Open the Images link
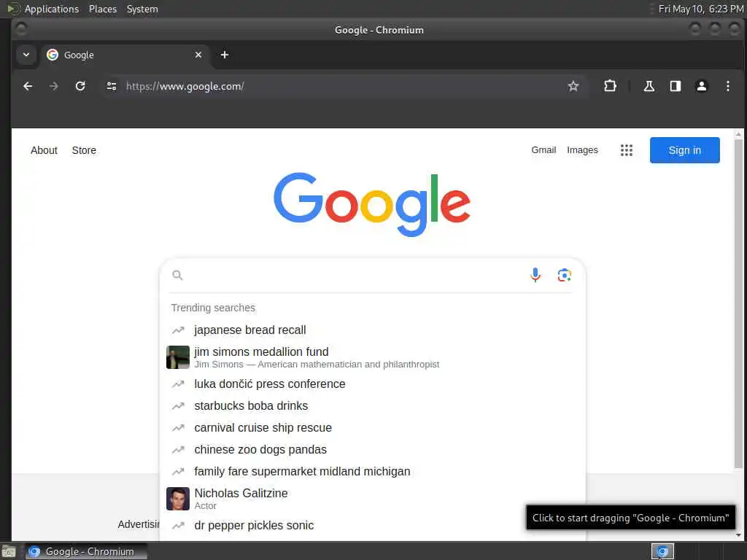The image size is (747, 560). click(x=582, y=150)
